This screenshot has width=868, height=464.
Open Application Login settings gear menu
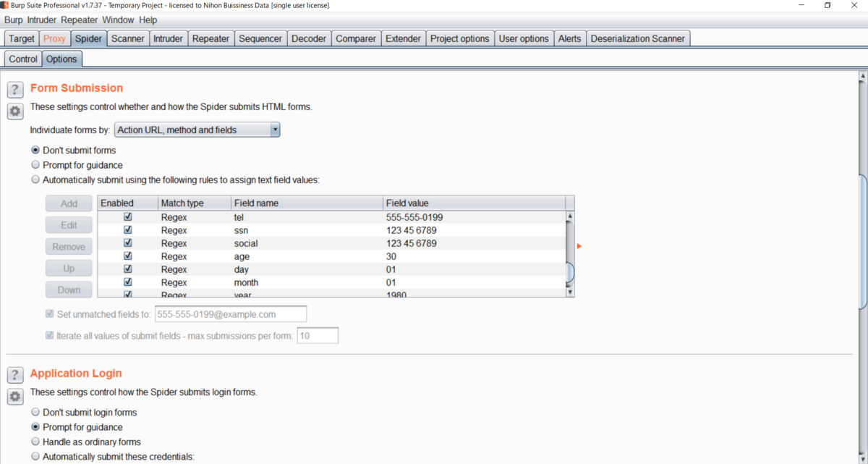pos(14,397)
